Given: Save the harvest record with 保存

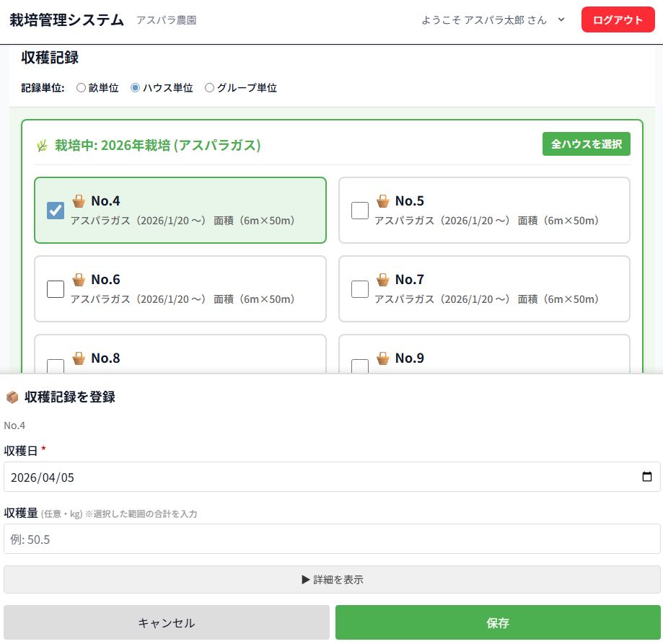Looking at the screenshot, I should point(498,622).
